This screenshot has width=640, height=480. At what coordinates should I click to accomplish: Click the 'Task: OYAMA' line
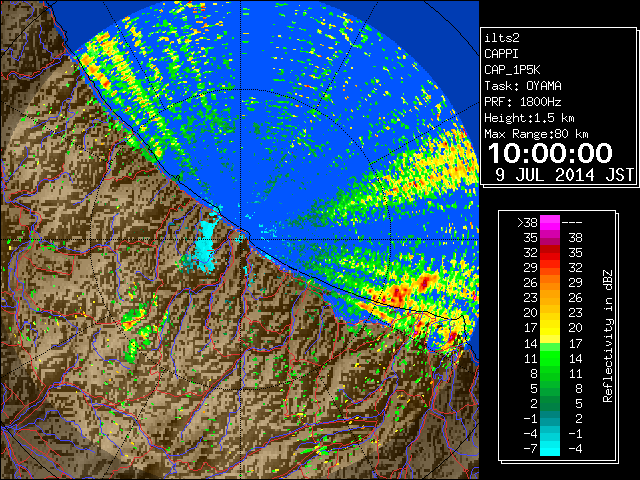click(x=523, y=86)
